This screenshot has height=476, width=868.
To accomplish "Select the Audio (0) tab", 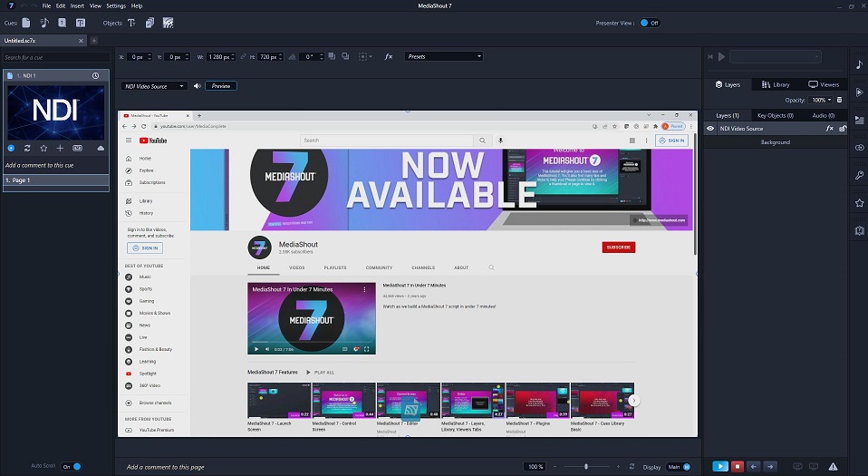I will [x=824, y=116].
